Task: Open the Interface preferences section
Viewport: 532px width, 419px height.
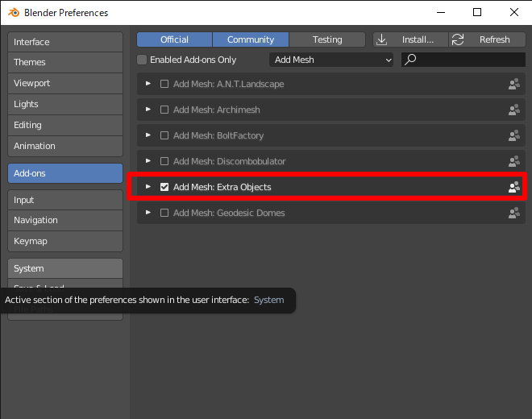Action: click(x=65, y=42)
